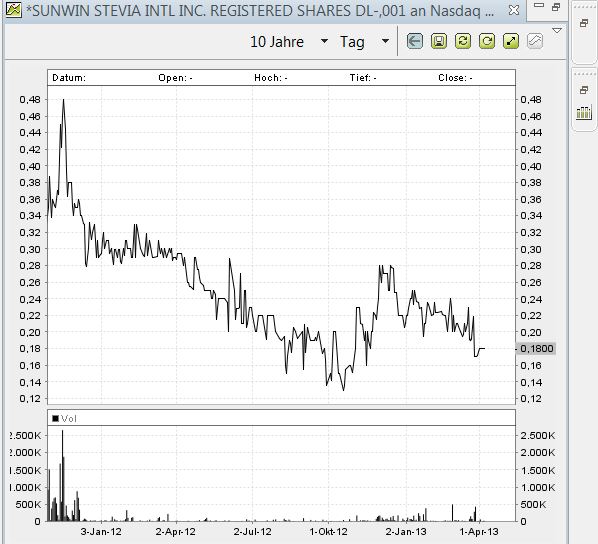The height and width of the screenshot is (544, 598).
Task: Maximize the chart editor pane
Action: click(x=556, y=6)
